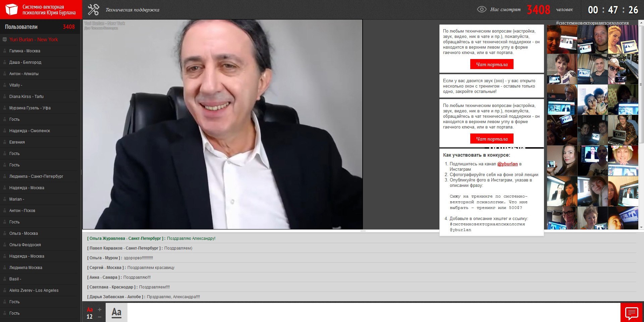Viewport: 644px width, 322px height.
Task: Click the red box logo icon
Action: [x=11, y=9]
